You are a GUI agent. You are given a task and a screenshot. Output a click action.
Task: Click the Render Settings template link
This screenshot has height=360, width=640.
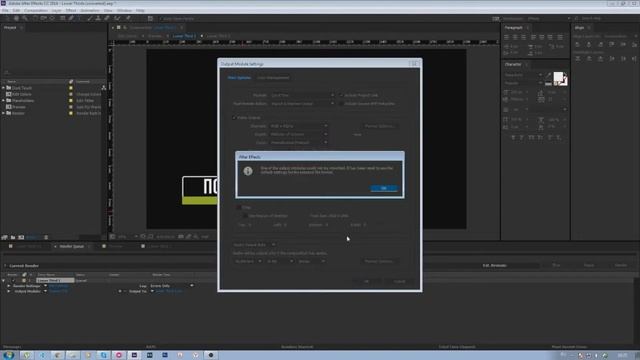[59, 286]
